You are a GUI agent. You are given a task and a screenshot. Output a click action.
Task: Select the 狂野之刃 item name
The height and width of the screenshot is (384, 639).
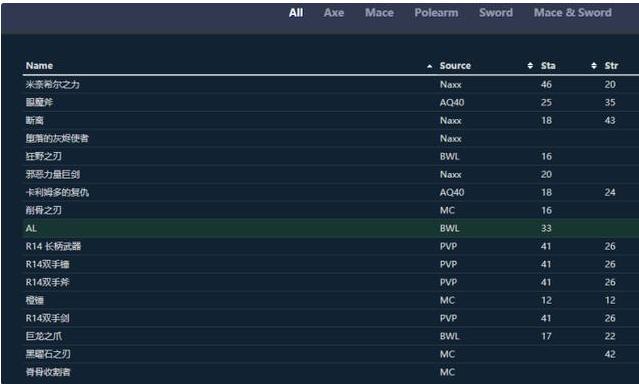point(44,156)
